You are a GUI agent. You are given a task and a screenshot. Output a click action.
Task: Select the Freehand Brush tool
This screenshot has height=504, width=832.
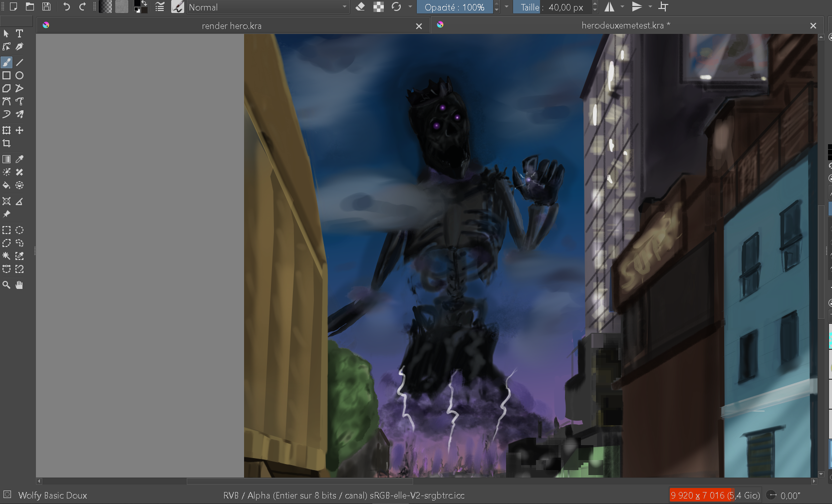click(x=6, y=62)
